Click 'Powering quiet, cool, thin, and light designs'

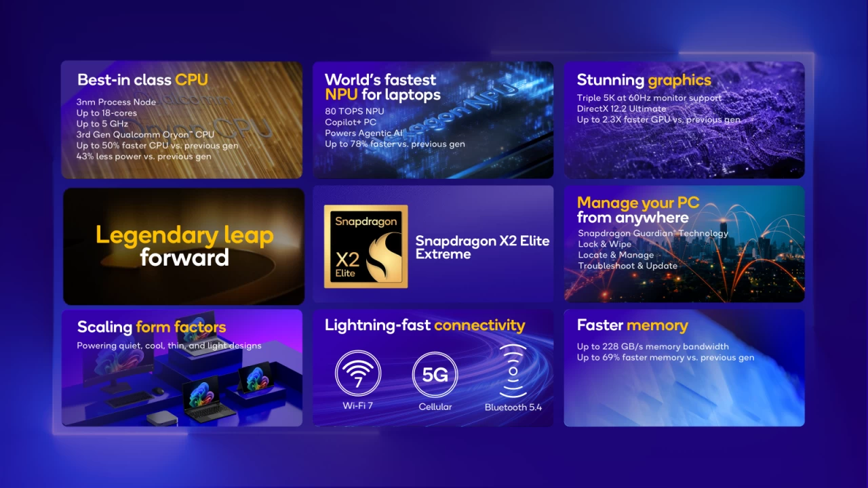point(169,346)
